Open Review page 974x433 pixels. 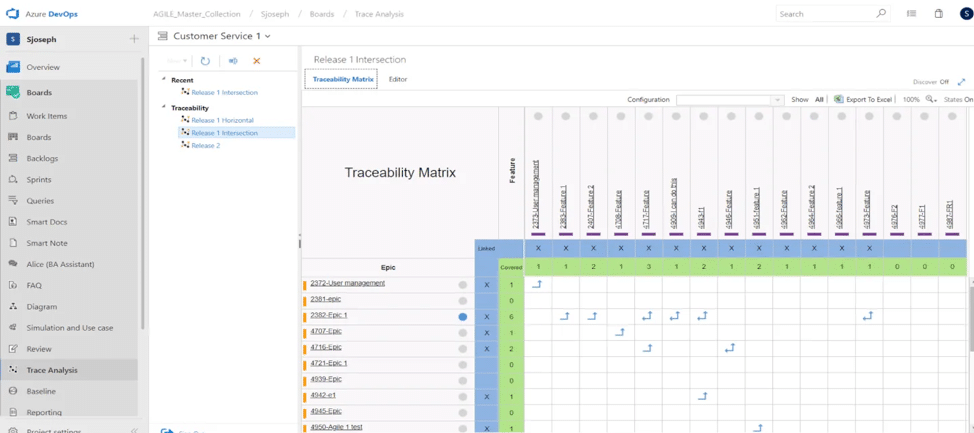(x=39, y=349)
